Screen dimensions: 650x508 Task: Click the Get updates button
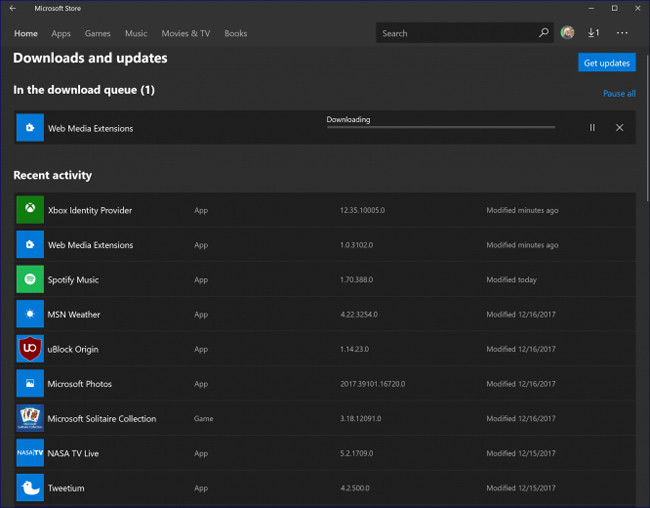pyautogui.click(x=607, y=62)
